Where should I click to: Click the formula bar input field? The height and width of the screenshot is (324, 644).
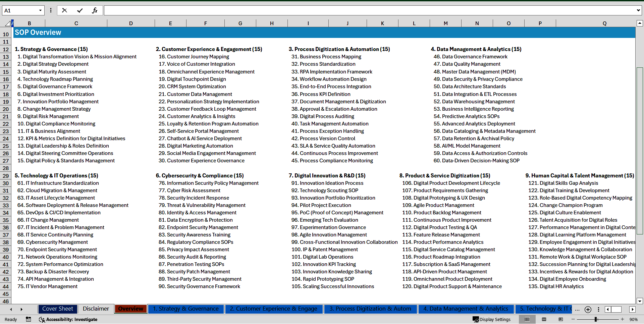tap(369, 10)
